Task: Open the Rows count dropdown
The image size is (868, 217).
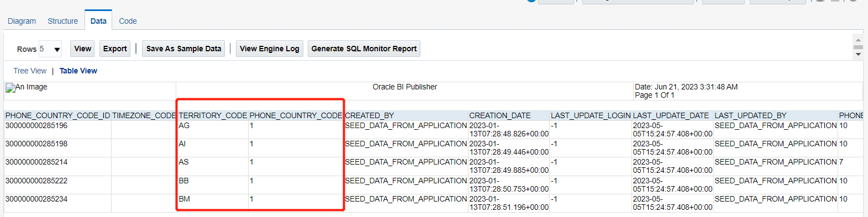Action: pos(50,49)
